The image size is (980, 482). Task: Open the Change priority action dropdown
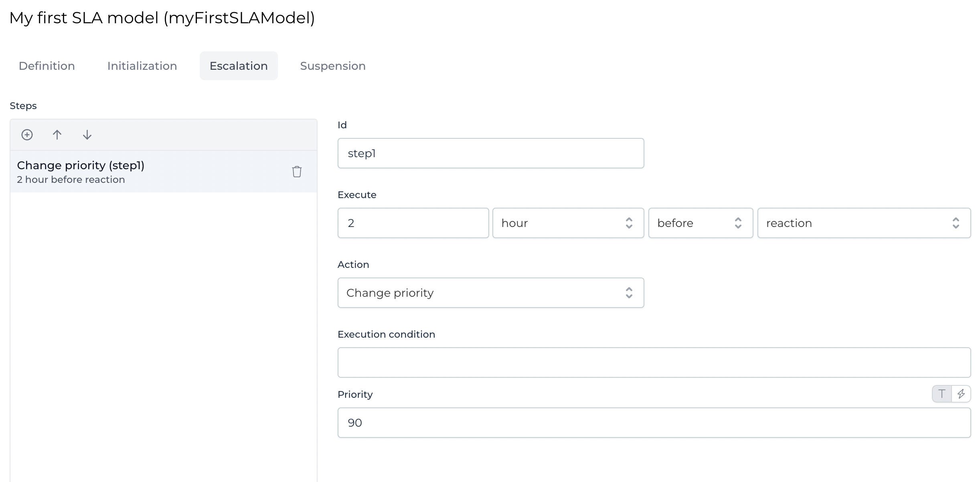pyautogui.click(x=490, y=293)
